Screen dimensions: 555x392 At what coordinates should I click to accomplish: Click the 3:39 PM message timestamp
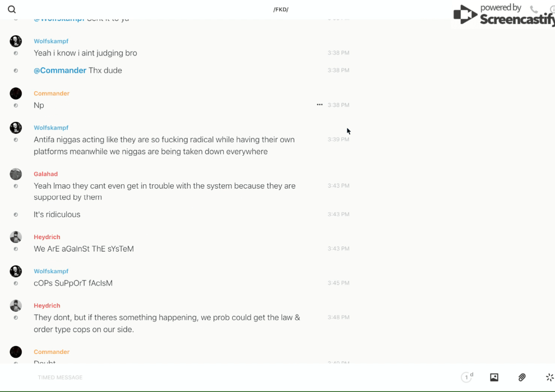coord(338,139)
